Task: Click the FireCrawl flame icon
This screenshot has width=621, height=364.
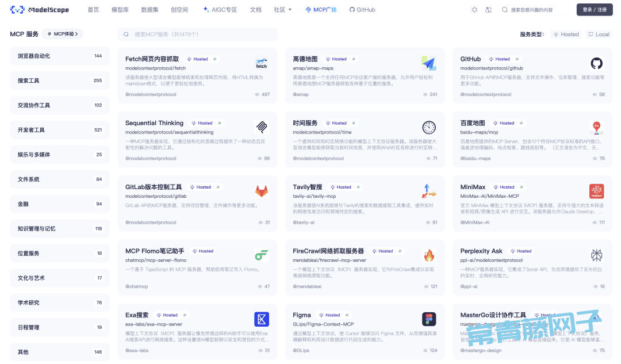Action: pyautogui.click(x=429, y=255)
